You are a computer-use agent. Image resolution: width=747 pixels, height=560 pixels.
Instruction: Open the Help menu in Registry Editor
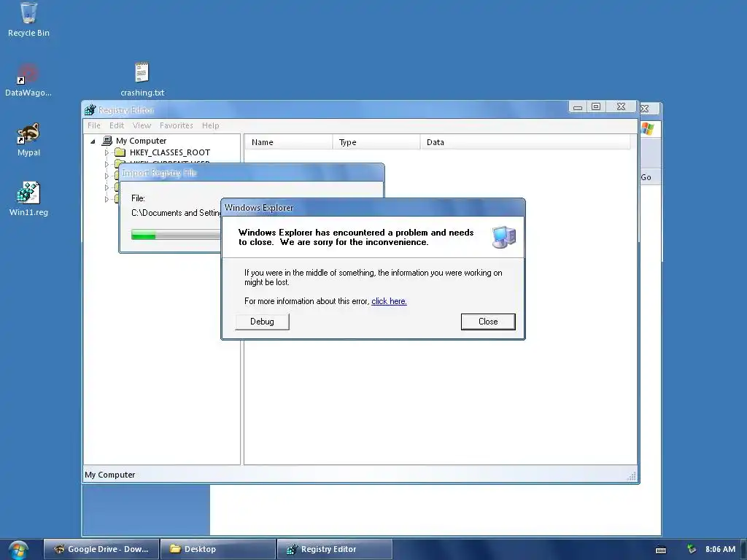[210, 125]
